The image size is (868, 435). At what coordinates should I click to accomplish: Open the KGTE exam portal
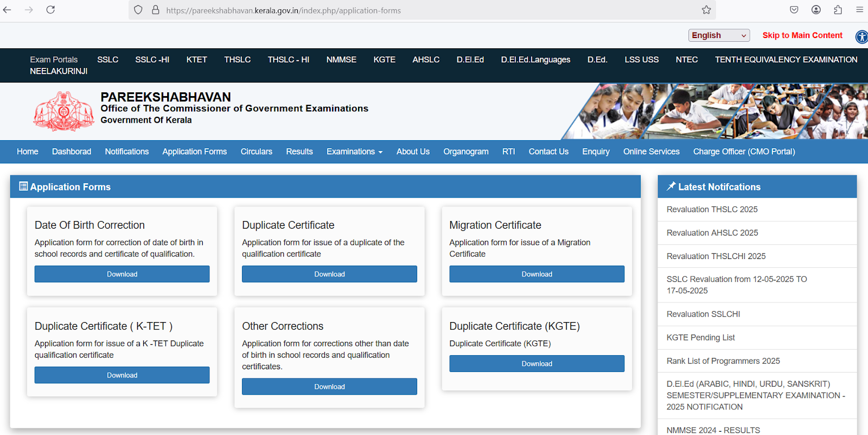(385, 60)
